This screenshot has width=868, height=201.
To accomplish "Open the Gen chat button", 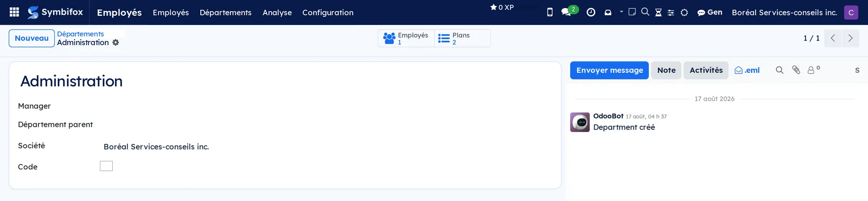I will tap(710, 12).
